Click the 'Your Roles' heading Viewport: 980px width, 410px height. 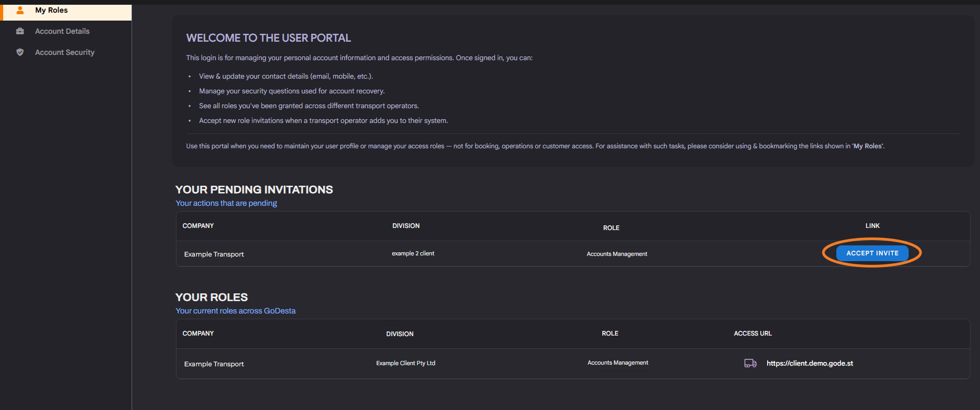coord(211,297)
